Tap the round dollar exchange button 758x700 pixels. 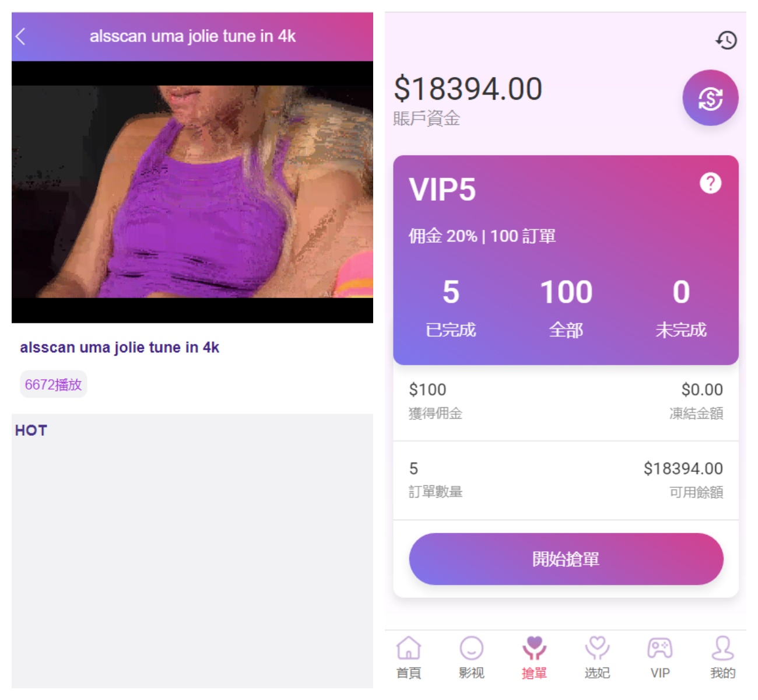point(710,98)
